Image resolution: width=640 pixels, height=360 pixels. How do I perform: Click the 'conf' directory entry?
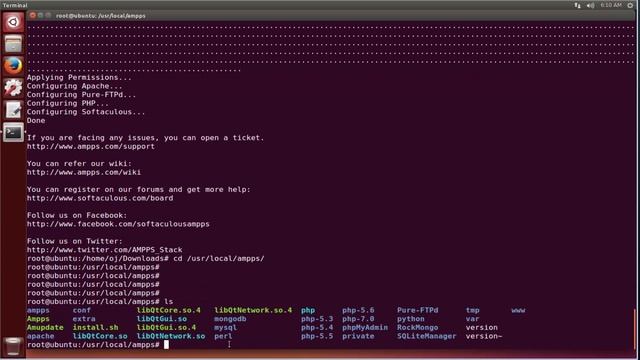[82, 310]
